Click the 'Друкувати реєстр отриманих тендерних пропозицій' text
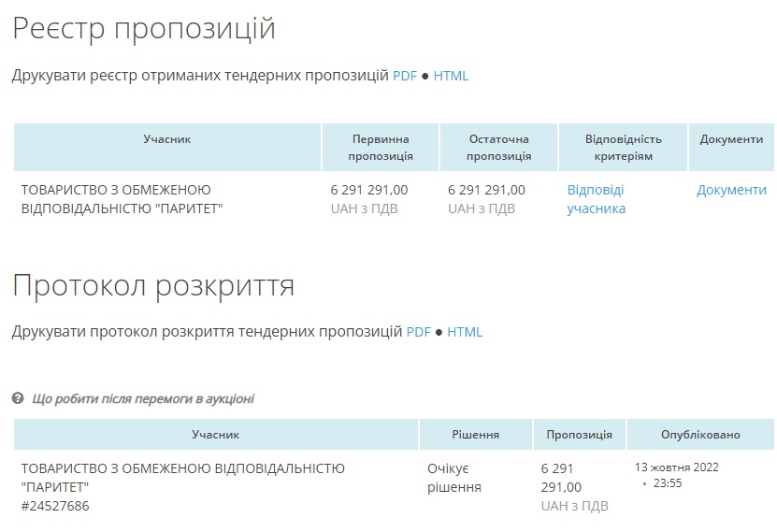The height and width of the screenshot is (532, 777). pos(200,76)
